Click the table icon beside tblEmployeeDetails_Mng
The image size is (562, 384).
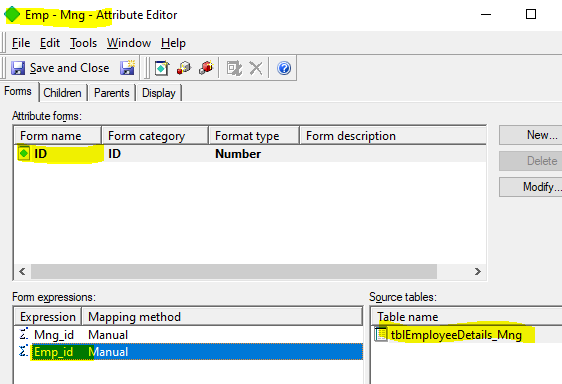pyautogui.click(x=381, y=334)
